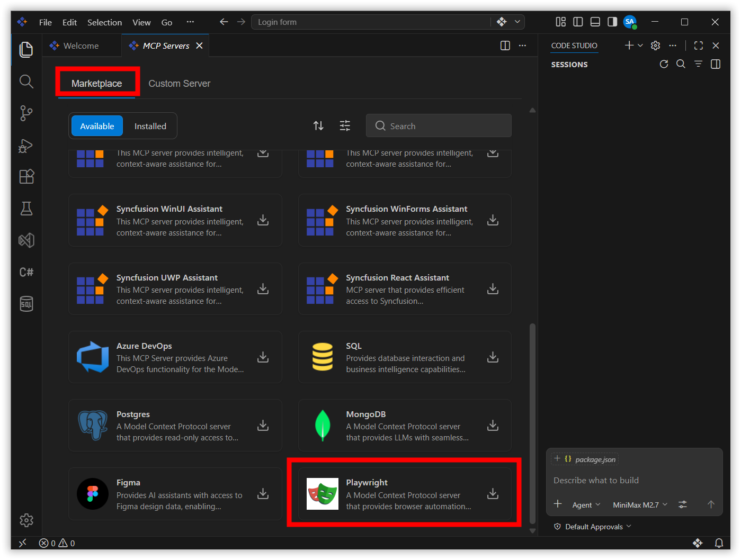Screen dimensions: 741x560
Task: Open the MiniMax M2.7 model dropdown
Action: (x=640, y=505)
